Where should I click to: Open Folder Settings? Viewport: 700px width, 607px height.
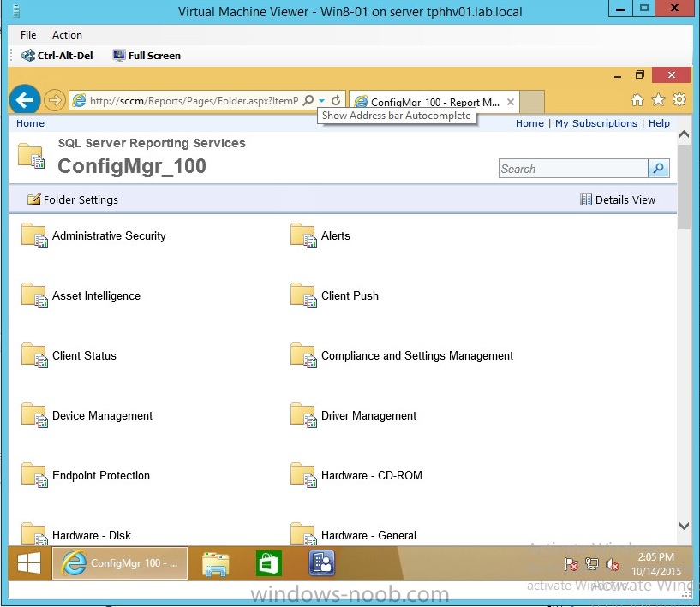click(73, 199)
